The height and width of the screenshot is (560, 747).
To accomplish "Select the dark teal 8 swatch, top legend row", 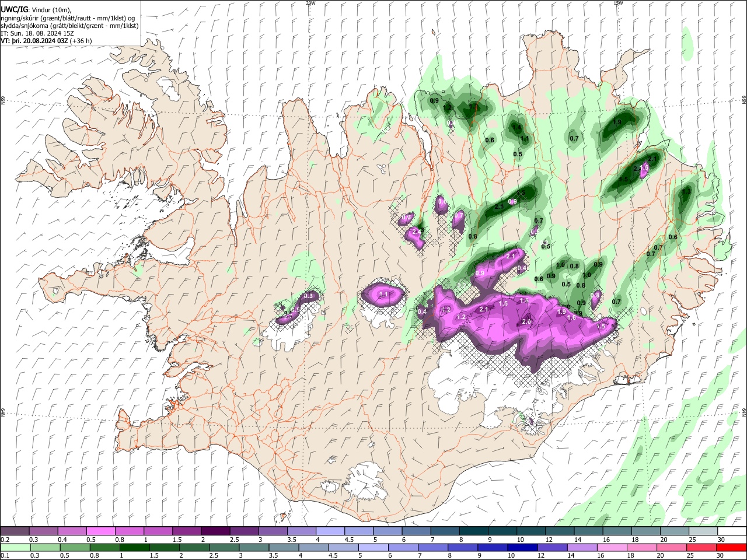I will click(x=474, y=531).
